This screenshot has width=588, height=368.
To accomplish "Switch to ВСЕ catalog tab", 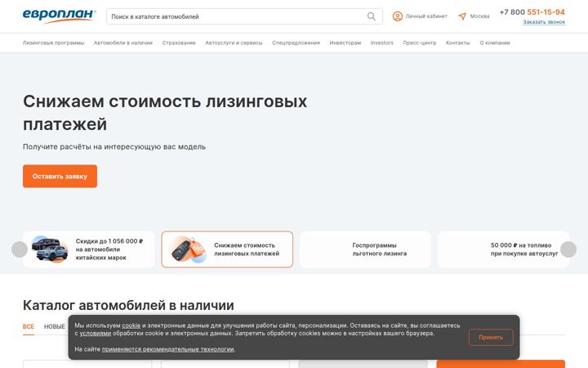I will [28, 326].
